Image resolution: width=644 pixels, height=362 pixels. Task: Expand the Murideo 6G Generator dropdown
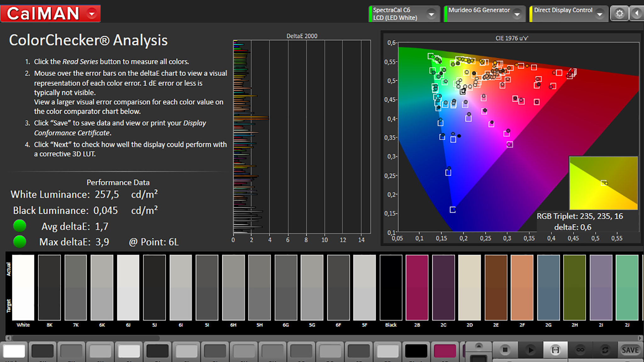517,14
